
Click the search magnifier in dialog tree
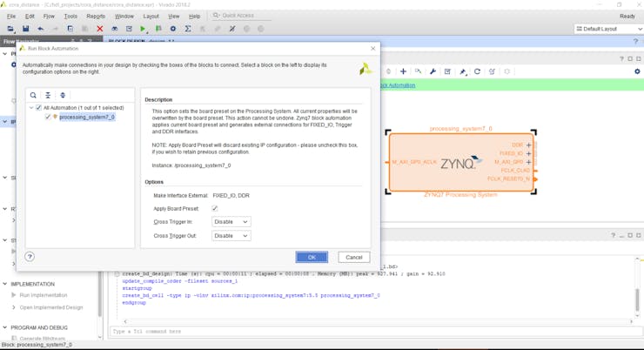pyautogui.click(x=33, y=95)
